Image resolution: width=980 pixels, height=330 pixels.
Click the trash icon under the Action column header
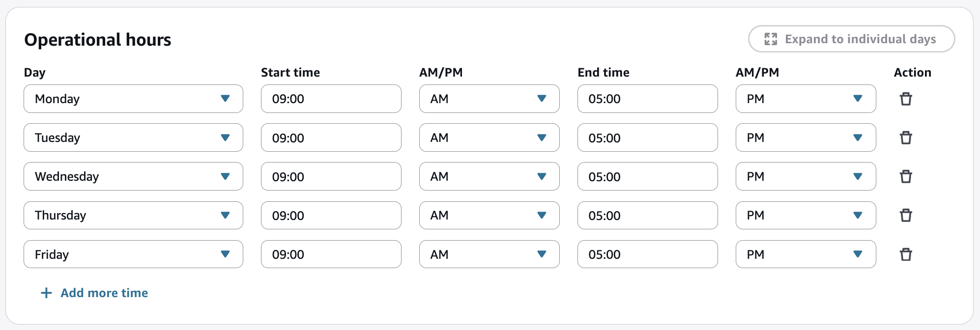coord(906,99)
